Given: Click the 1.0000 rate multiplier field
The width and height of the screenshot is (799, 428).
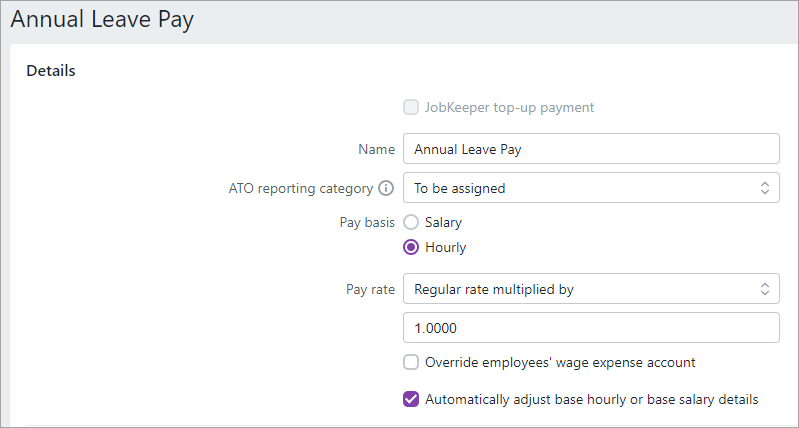Looking at the screenshot, I should 591,328.
